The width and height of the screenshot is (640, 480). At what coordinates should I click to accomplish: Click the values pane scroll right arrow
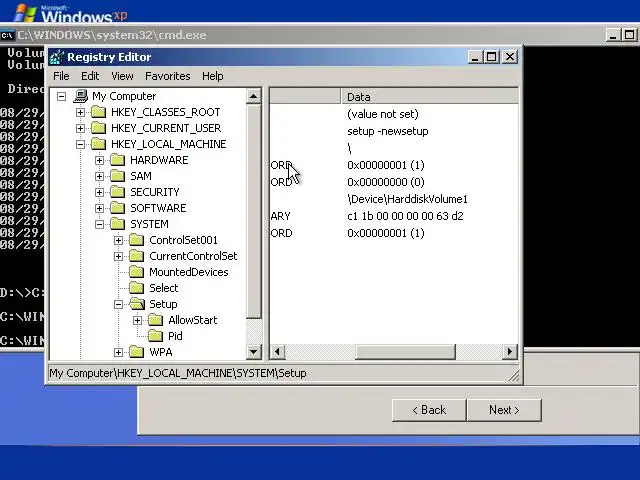click(510, 352)
